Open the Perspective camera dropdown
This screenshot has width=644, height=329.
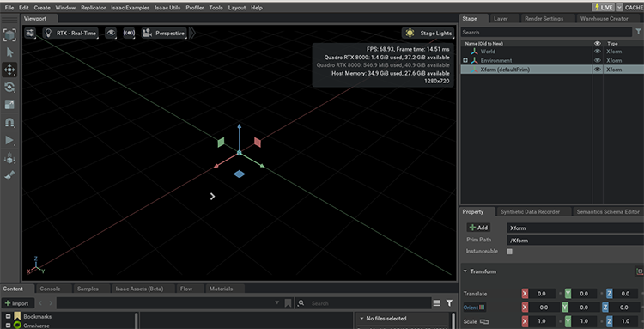pyautogui.click(x=164, y=33)
